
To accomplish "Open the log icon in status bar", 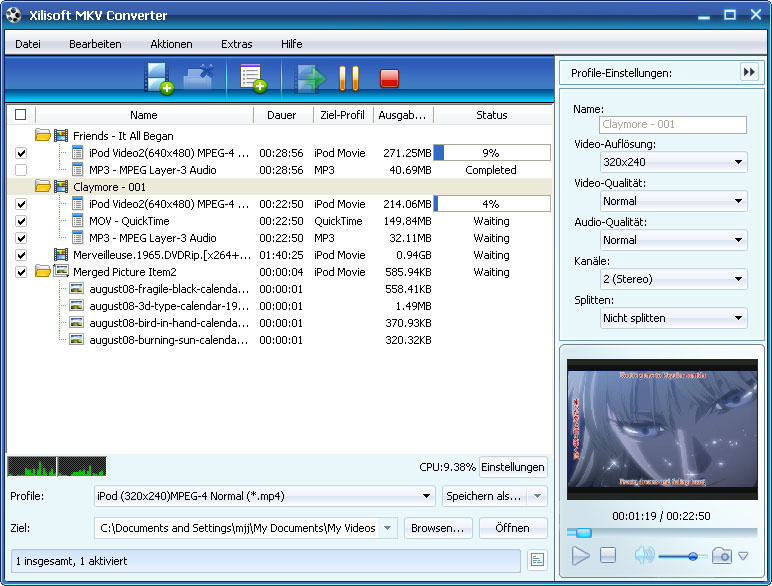I will coord(537,561).
